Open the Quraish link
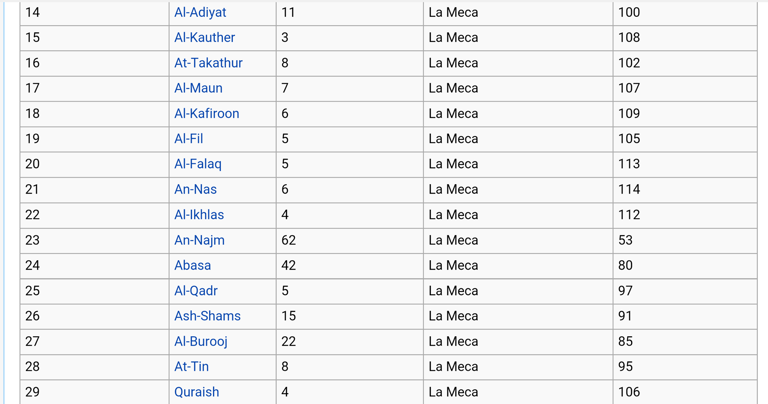This screenshot has height=404, width=768. (196, 392)
